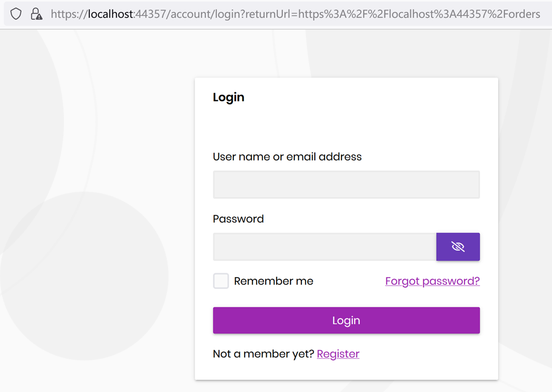Show password using the crossed-eye button

click(x=458, y=247)
